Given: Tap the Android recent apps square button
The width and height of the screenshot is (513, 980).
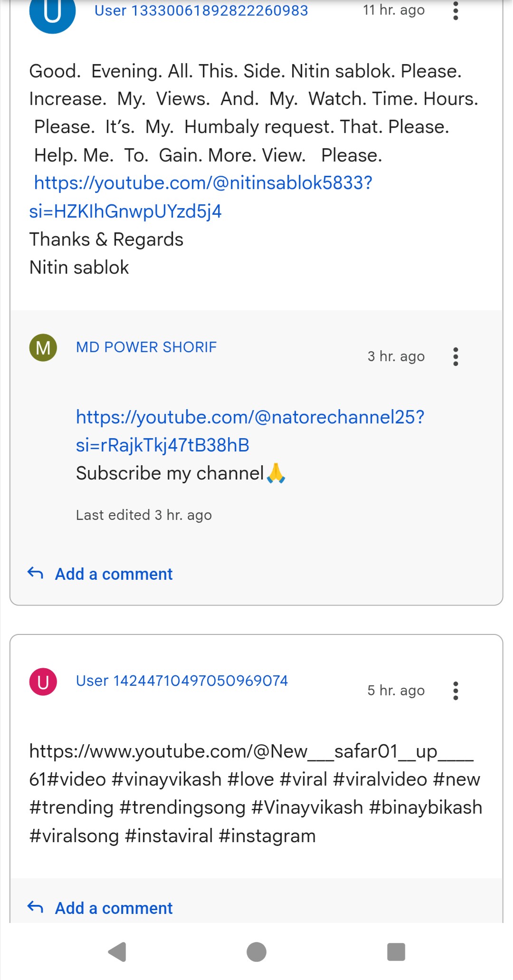Looking at the screenshot, I should (396, 951).
